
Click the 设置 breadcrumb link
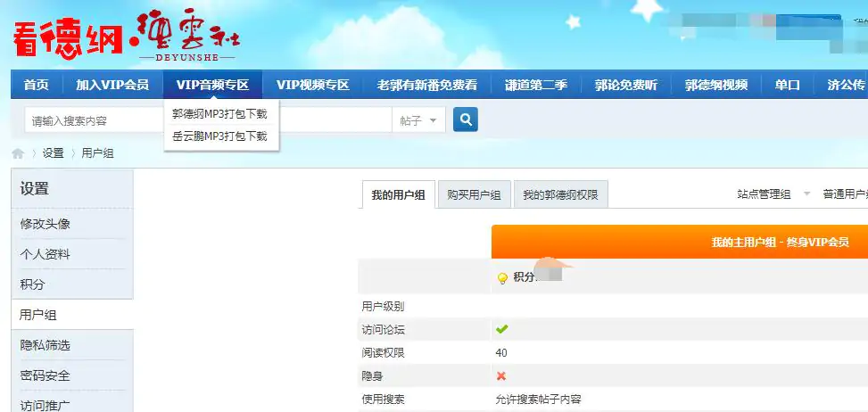54,153
